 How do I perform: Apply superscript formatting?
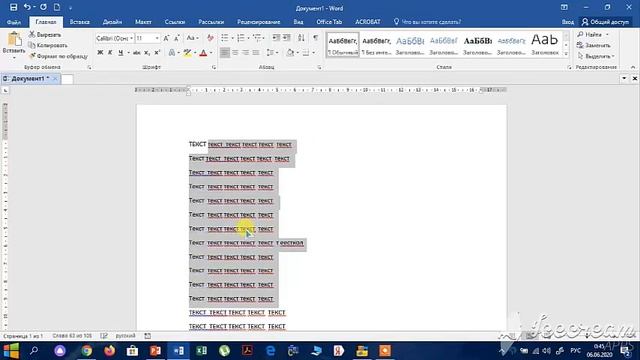pos(157,53)
